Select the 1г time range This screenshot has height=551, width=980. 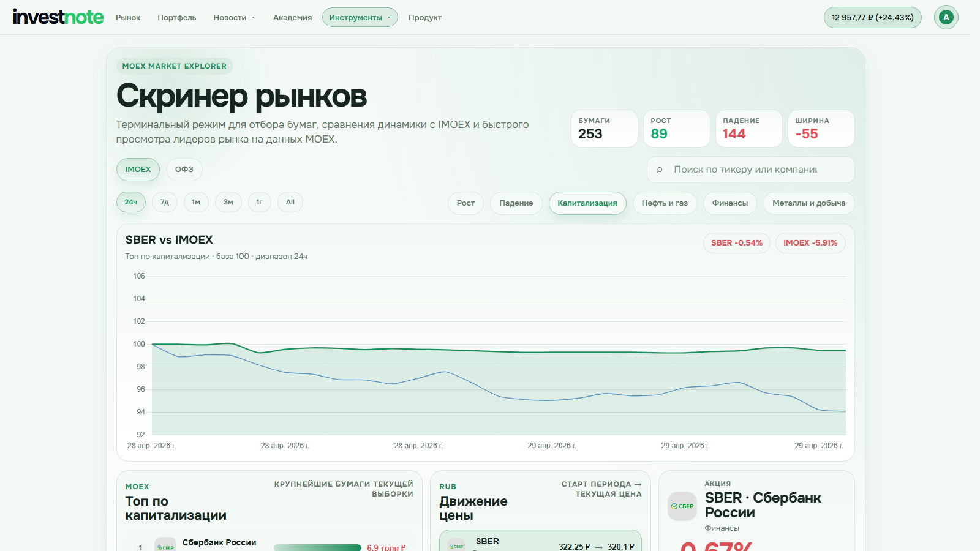(260, 202)
